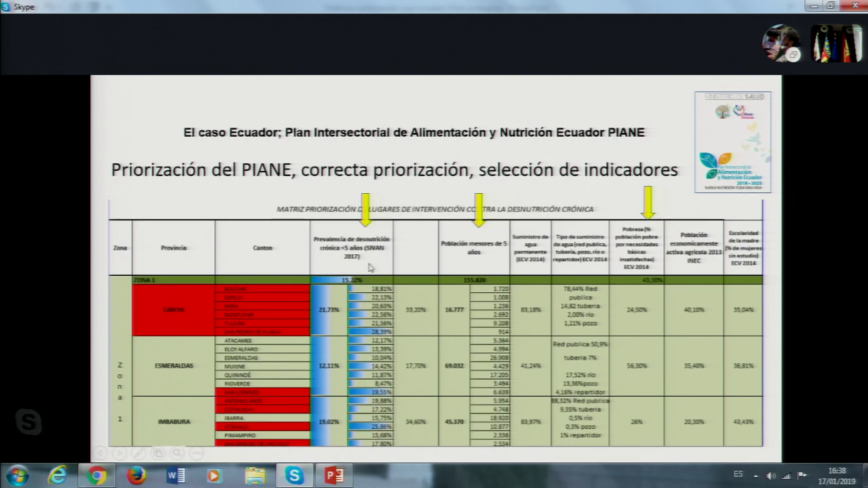Click the 'ZONA 1' summary row label

[144, 280]
